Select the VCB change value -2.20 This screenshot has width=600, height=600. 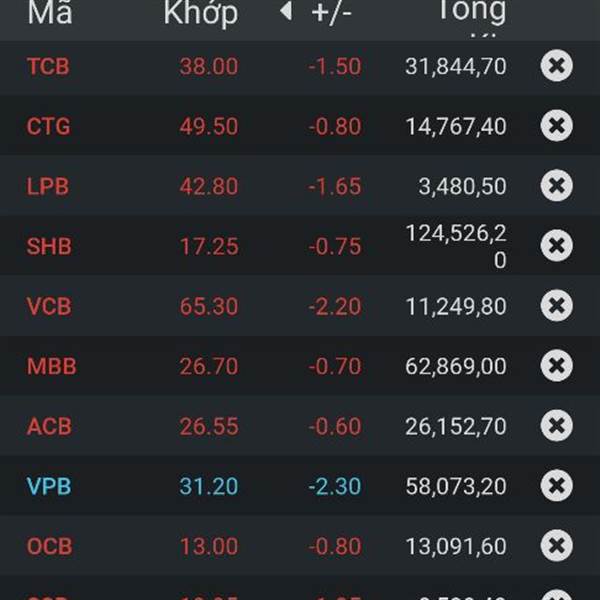[x=335, y=306]
